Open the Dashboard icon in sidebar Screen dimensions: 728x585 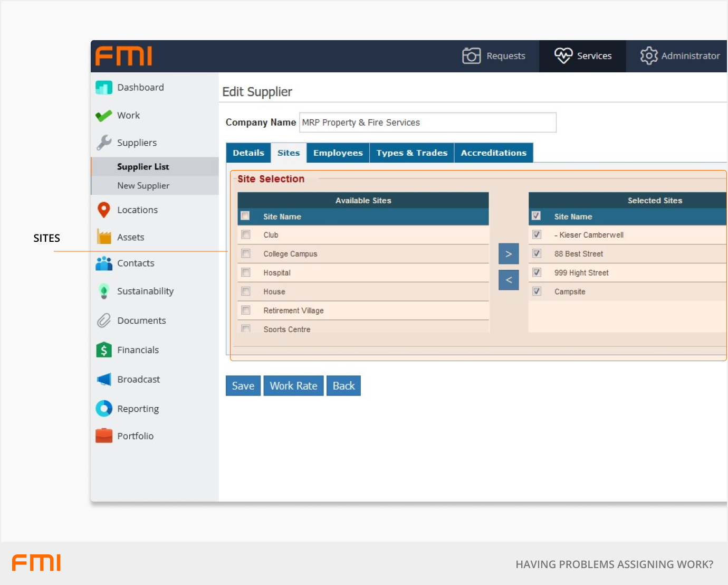click(104, 88)
